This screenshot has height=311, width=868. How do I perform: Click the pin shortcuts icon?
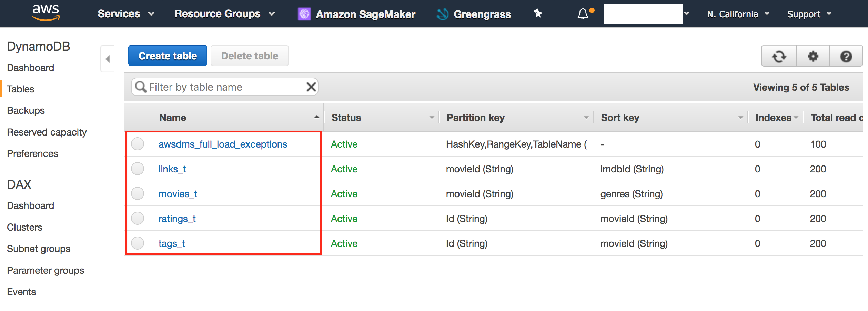(x=538, y=14)
